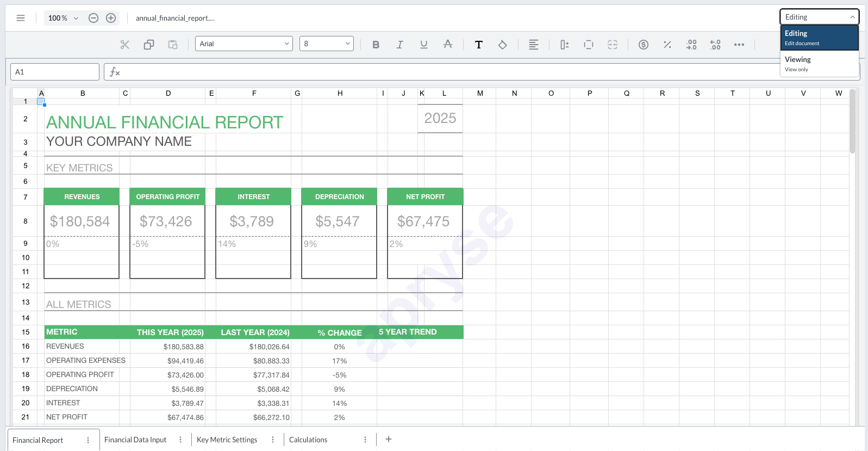Click the A1 cell name box
Viewport: 868px width, 451px height.
click(x=55, y=72)
